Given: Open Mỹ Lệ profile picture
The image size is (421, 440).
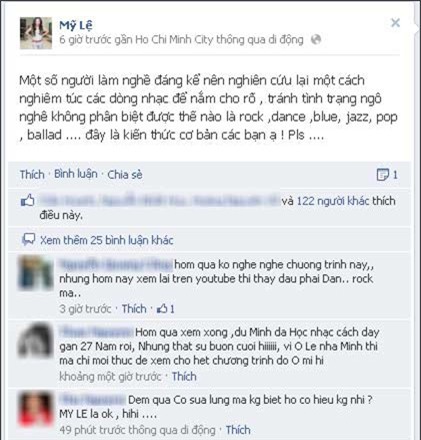Looking at the screenshot, I should (36, 33).
